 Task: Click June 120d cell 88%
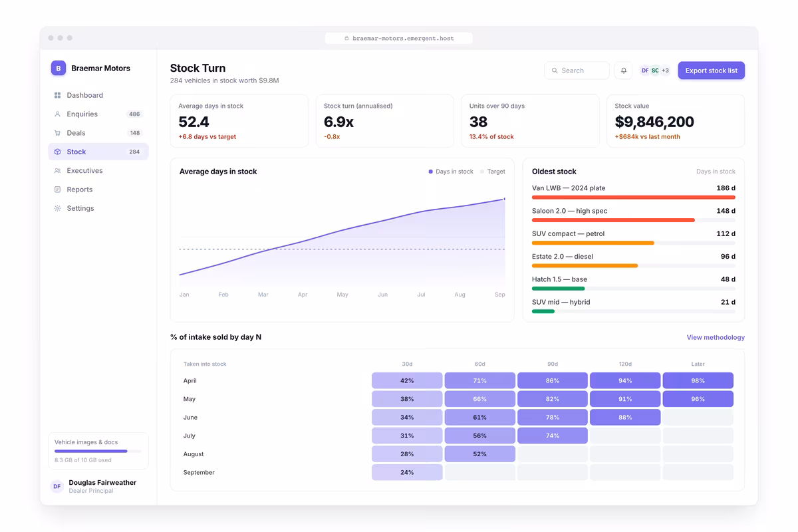point(625,418)
